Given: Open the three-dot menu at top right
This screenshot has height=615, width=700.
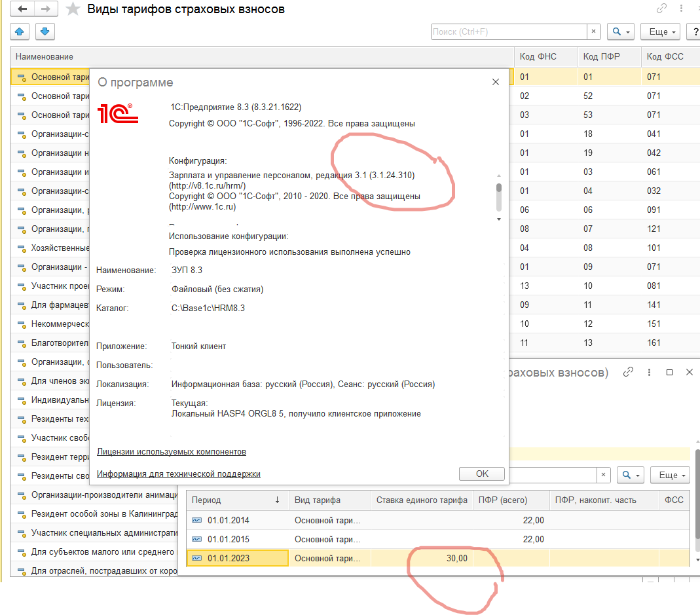Looking at the screenshot, I should [681, 9].
